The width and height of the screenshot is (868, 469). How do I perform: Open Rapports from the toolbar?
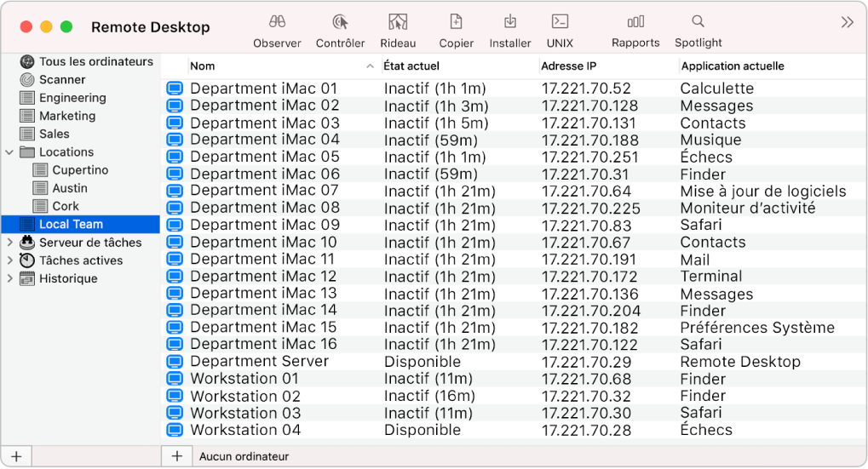(x=635, y=22)
